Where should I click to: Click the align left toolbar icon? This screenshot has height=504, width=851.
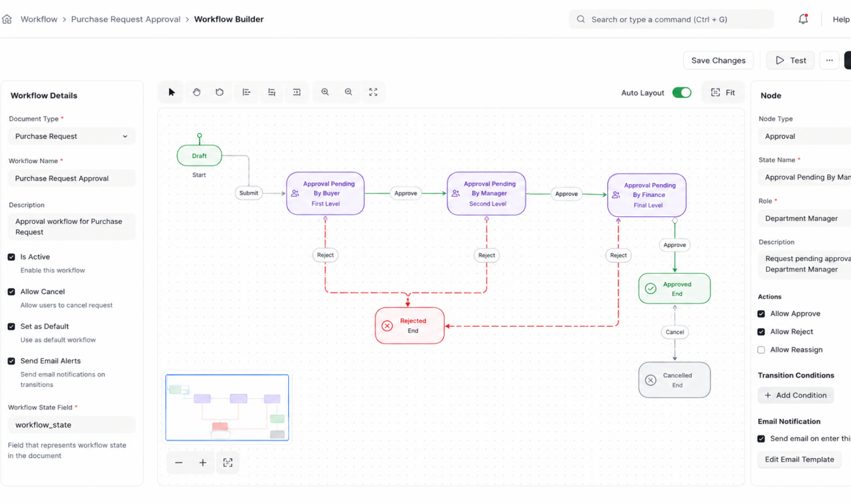[x=246, y=92]
